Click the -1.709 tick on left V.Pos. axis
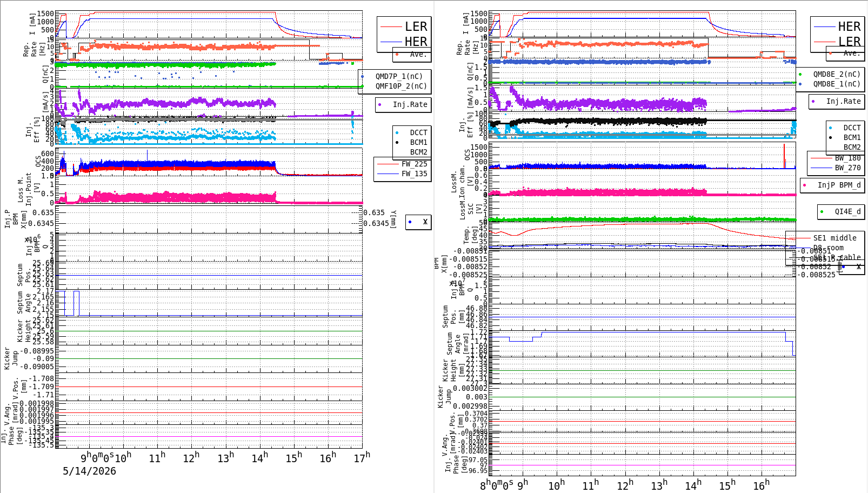Image resolution: width=868 pixels, height=493 pixels. click(x=42, y=387)
